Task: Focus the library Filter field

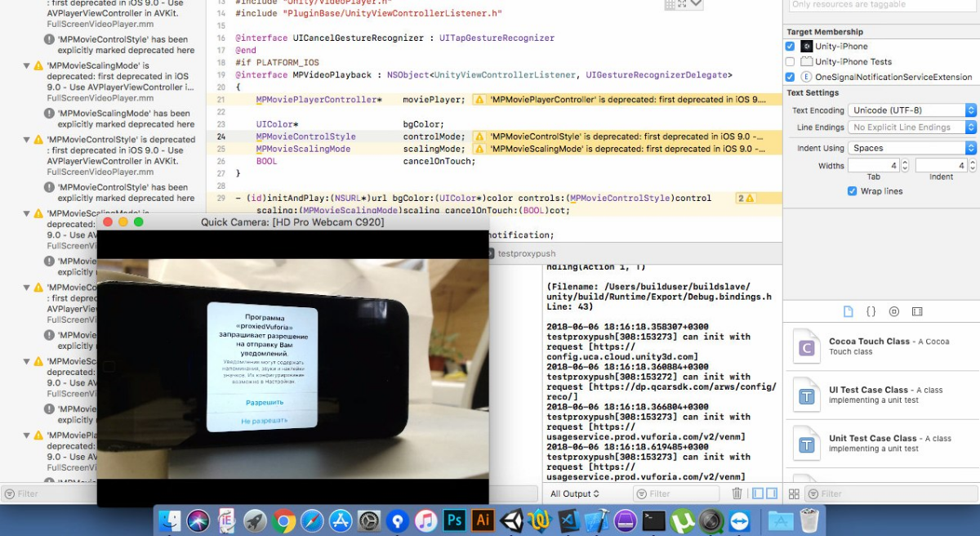Action: click(891, 494)
